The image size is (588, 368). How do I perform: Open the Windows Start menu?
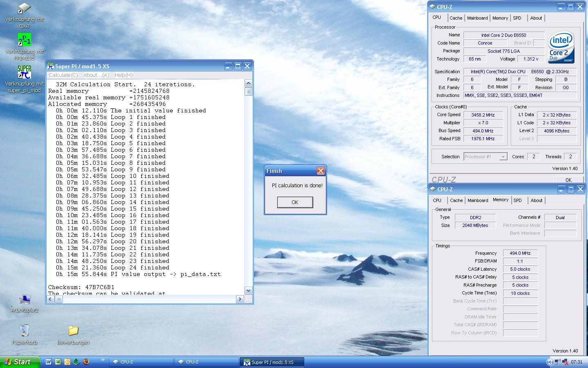(x=20, y=362)
